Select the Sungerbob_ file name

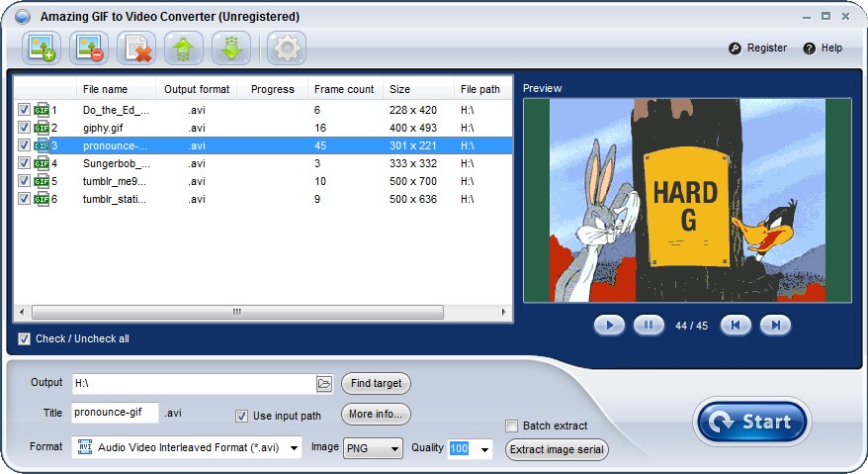click(117, 163)
